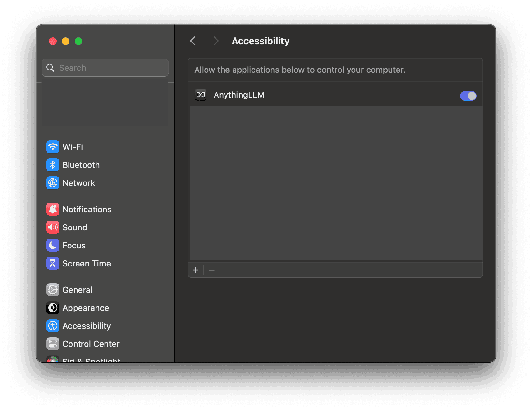Select Sound settings
Viewport: 532px width, 410px height.
click(75, 227)
